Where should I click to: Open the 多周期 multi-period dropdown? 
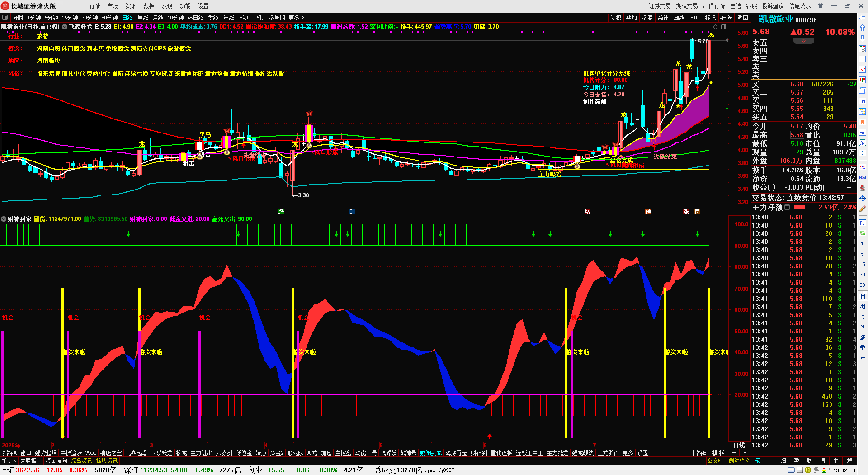(277, 18)
